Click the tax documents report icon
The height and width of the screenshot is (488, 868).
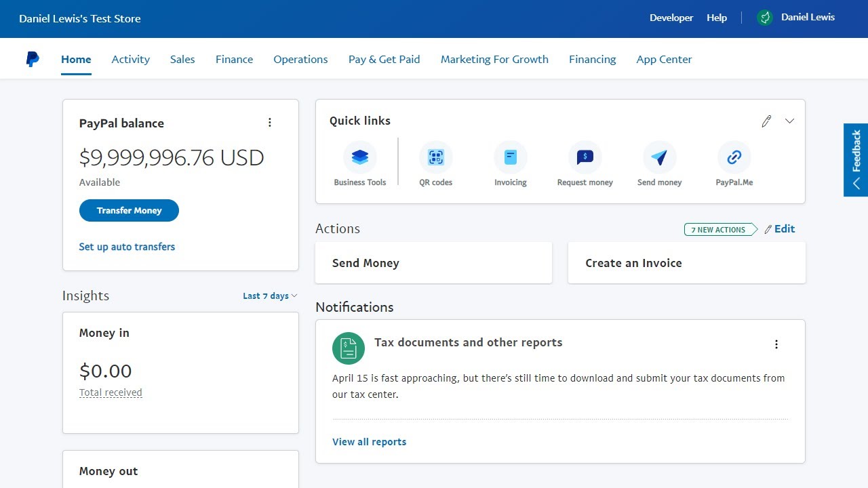(349, 348)
